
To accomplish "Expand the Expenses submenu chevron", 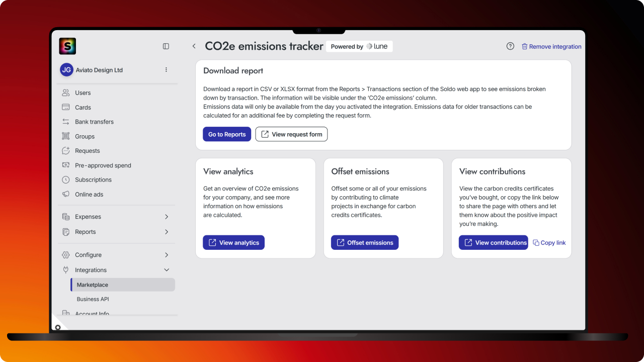I will click(x=167, y=217).
